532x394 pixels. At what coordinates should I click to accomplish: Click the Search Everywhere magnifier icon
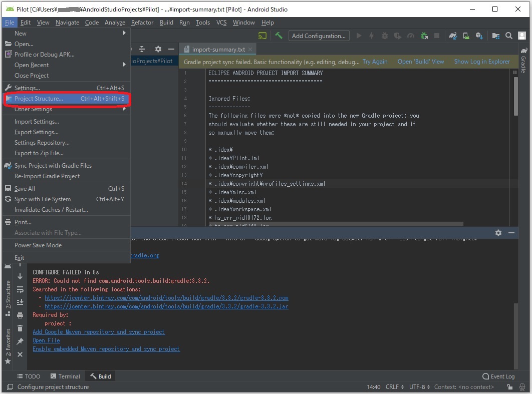point(509,36)
